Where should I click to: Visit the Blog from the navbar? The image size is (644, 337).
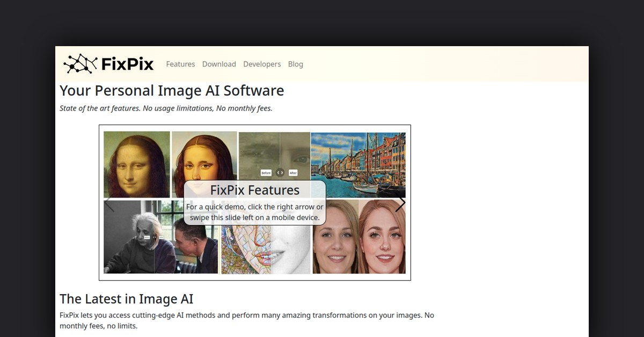(x=295, y=64)
